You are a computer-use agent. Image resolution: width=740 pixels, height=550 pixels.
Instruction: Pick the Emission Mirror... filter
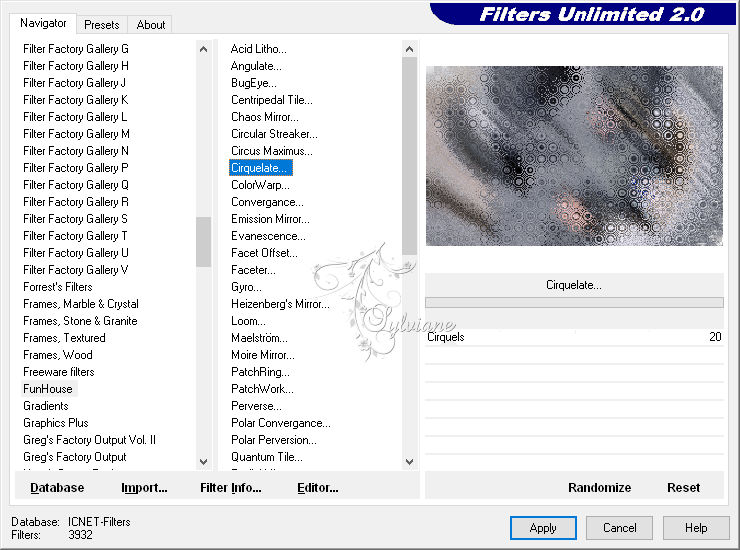[270, 219]
